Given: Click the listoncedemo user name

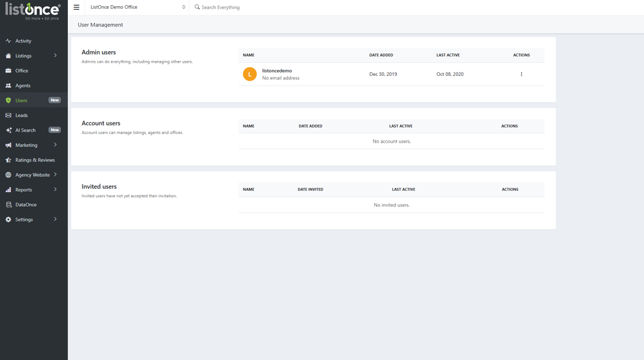Looking at the screenshot, I should coord(277,71).
